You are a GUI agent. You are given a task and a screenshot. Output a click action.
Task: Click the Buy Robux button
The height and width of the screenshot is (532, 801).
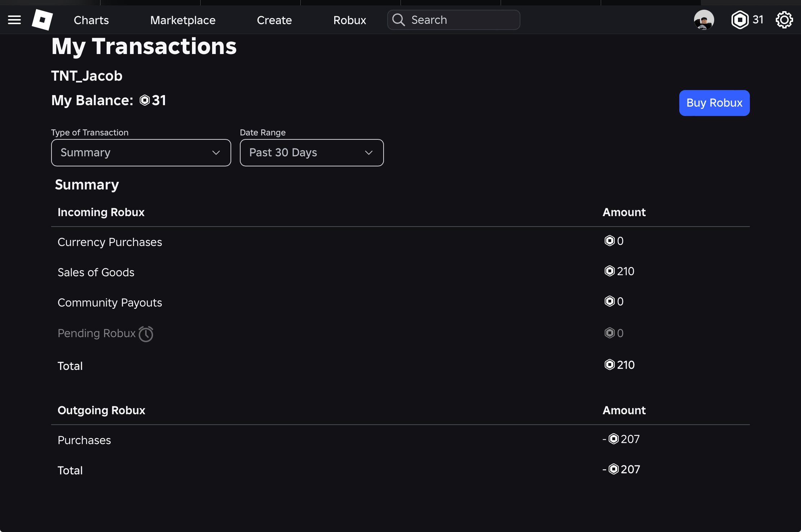coord(714,103)
